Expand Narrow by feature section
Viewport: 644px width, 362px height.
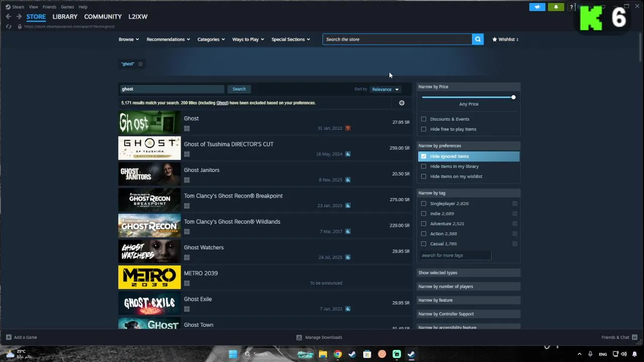(x=469, y=300)
